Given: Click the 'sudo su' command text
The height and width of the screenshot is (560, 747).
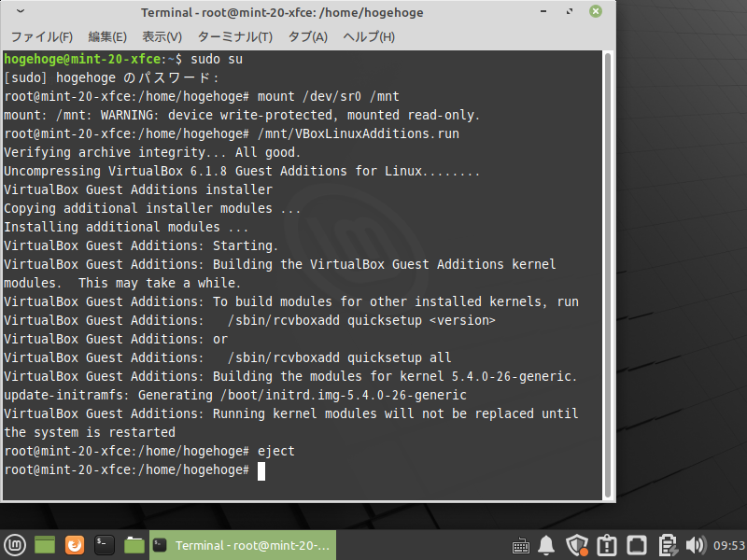Looking at the screenshot, I should [x=217, y=59].
